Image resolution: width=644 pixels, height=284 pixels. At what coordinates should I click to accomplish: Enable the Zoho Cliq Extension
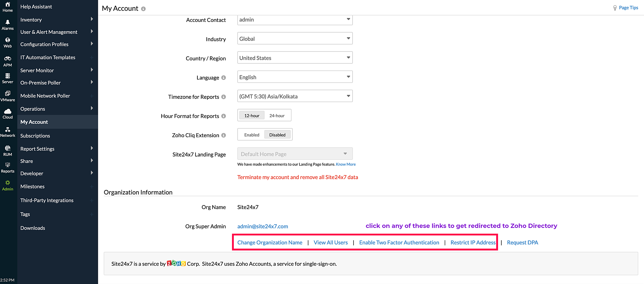coord(251,135)
